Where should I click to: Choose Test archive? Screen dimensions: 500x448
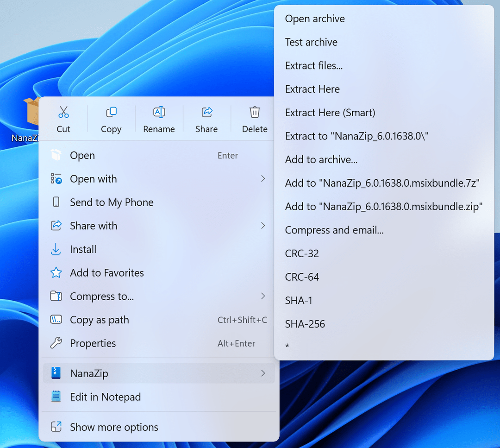pyautogui.click(x=384, y=42)
